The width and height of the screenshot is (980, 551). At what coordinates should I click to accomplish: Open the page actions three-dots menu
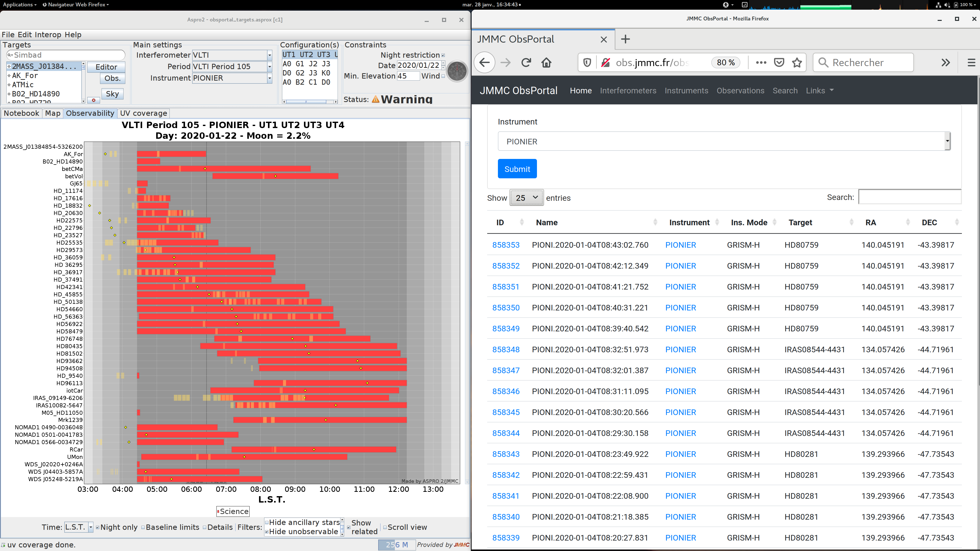click(761, 62)
